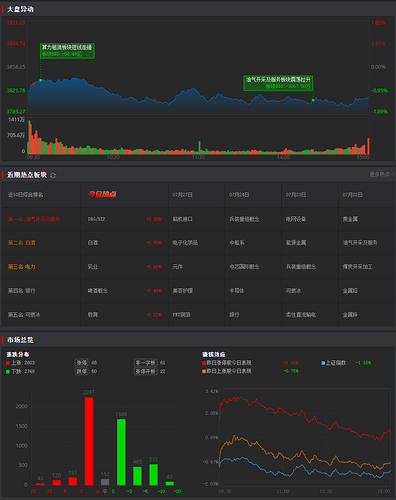Open the 油气开采及服务板块震荡拉升 chart annotation
396x500 pixels.
(x=278, y=83)
